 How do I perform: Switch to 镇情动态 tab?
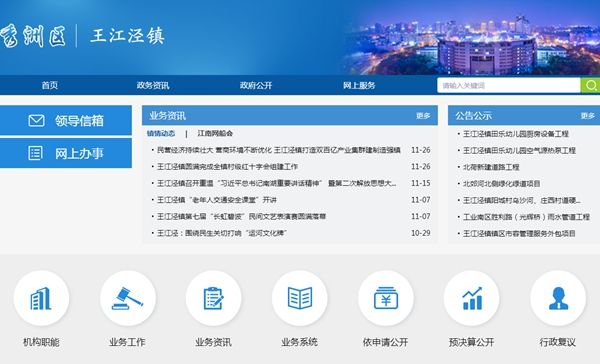click(161, 133)
